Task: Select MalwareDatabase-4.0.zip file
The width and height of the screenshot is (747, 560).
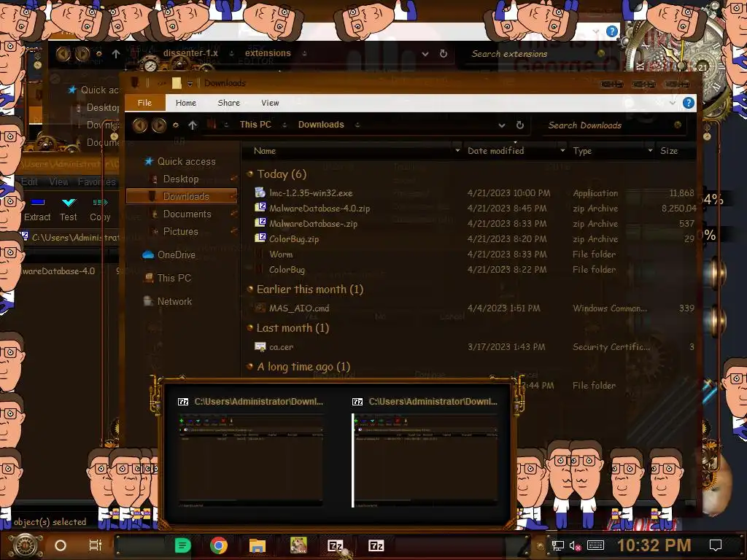Action: [320, 209]
